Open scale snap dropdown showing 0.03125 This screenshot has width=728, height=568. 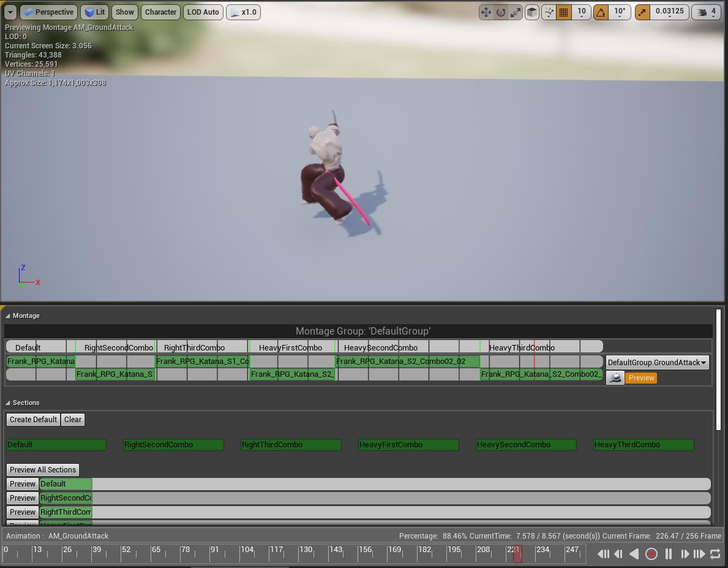tap(669, 12)
